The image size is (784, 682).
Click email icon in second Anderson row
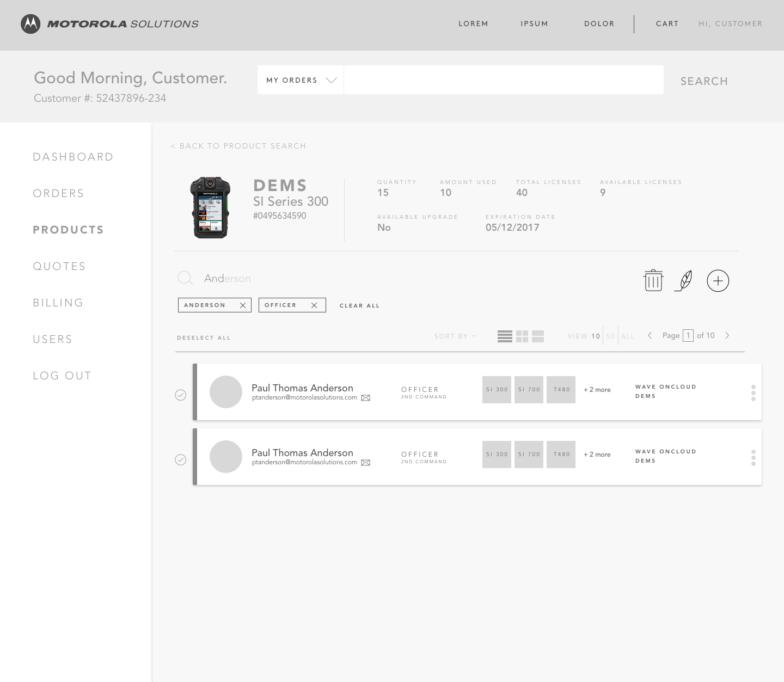366,463
